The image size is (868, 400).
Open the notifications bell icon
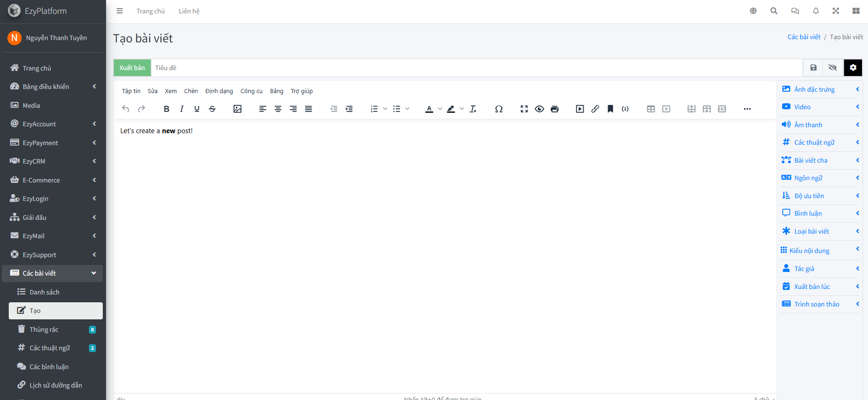tap(815, 11)
